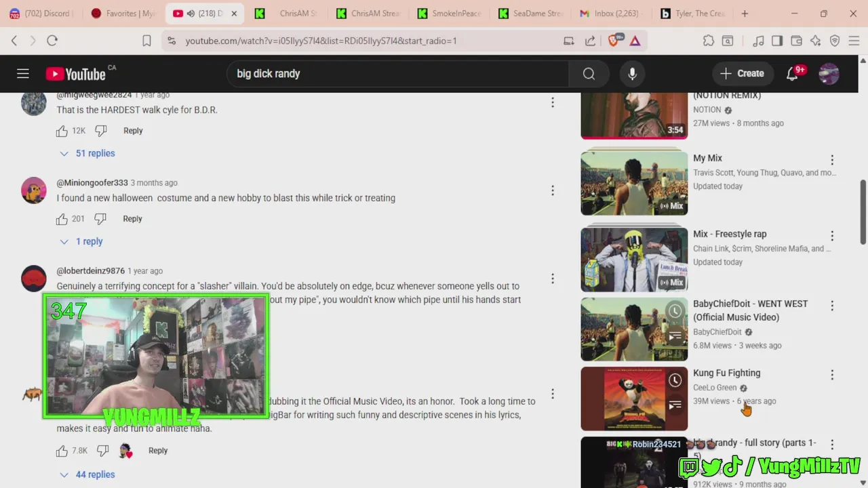Image resolution: width=868 pixels, height=488 pixels.
Task: Expand the 44 replies thread
Action: coord(87,474)
